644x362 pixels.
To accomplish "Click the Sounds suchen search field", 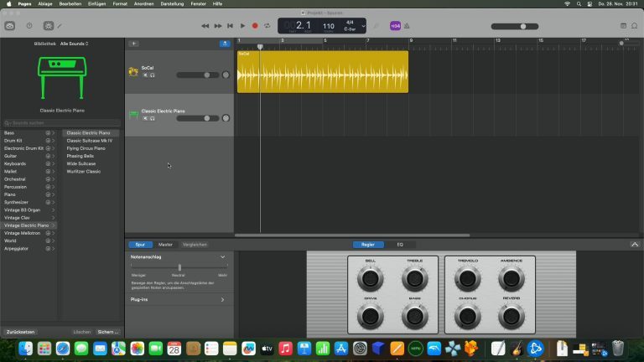I will point(61,123).
